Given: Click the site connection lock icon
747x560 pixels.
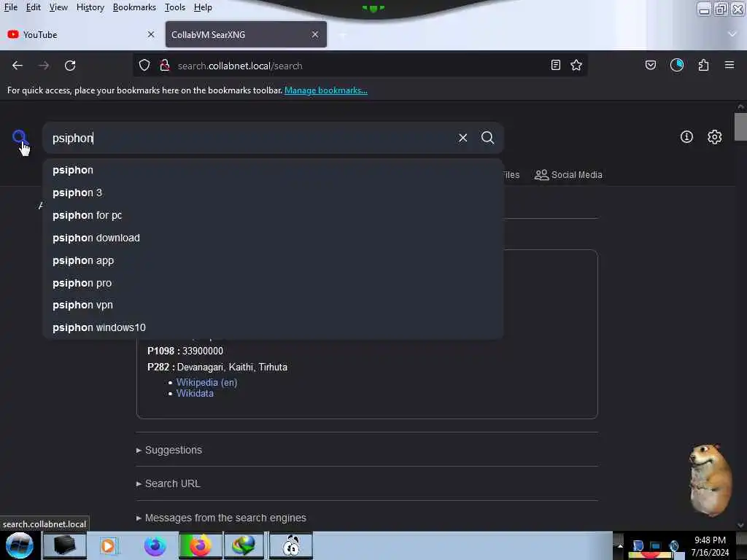Looking at the screenshot, I should [165, 65].
